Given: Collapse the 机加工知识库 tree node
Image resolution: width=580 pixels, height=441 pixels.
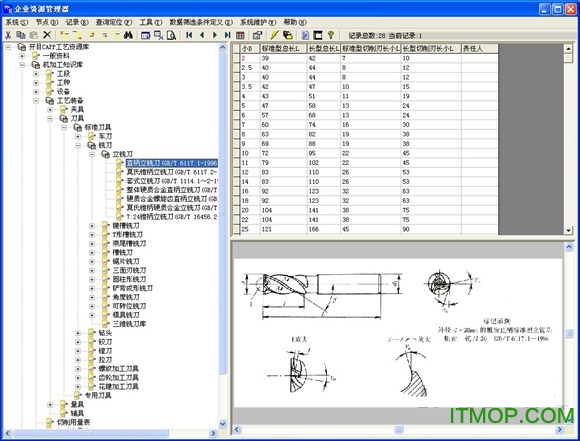Looking at the screenshot, I should 22,65.
